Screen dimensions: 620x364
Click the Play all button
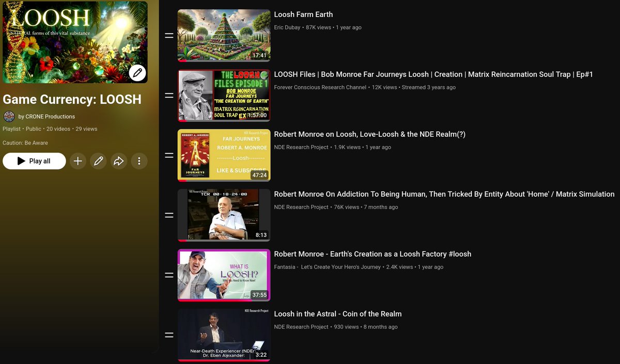pyautogui.click(x=34, y=161)
